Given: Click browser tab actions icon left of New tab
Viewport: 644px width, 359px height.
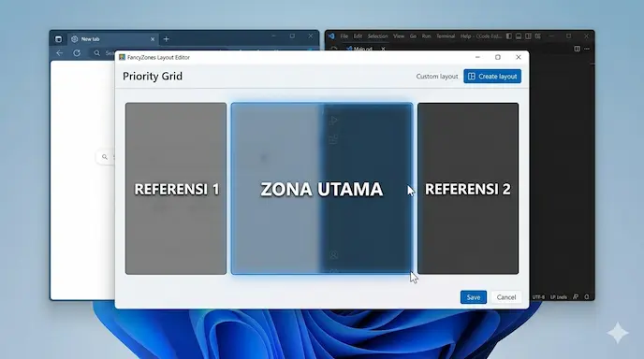Looking at the screenshot, I should 58,39.
